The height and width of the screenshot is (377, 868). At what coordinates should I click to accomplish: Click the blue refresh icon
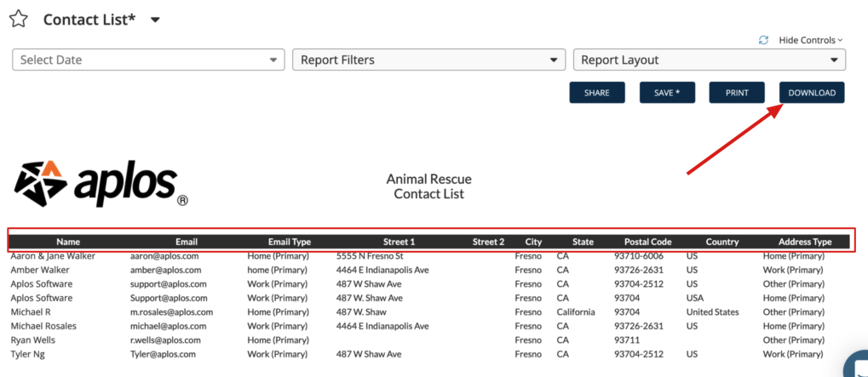763,40
